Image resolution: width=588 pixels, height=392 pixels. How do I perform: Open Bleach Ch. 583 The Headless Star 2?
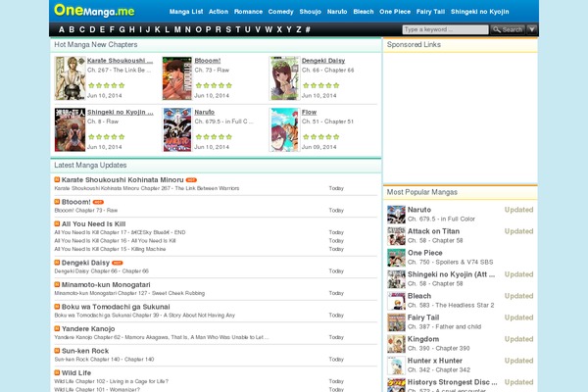(451, 306)
